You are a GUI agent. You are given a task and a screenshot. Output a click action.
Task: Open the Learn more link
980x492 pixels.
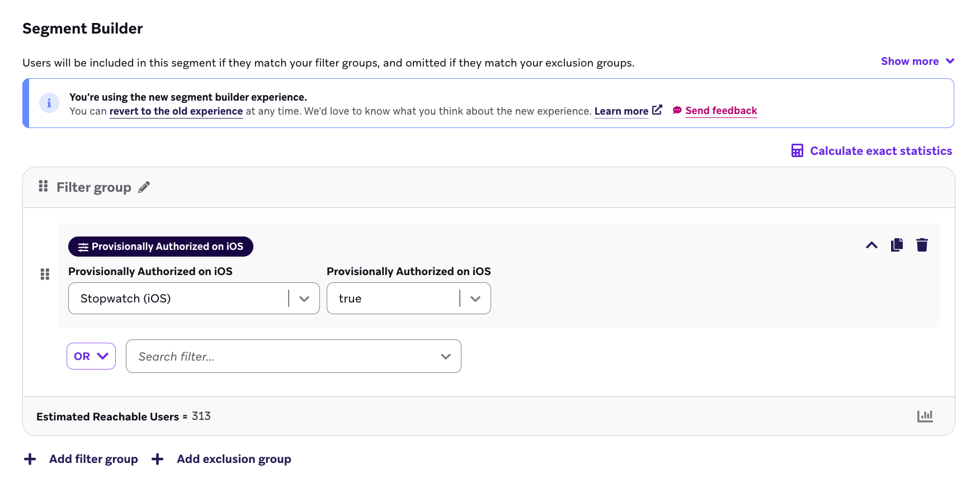click(621, 111)
